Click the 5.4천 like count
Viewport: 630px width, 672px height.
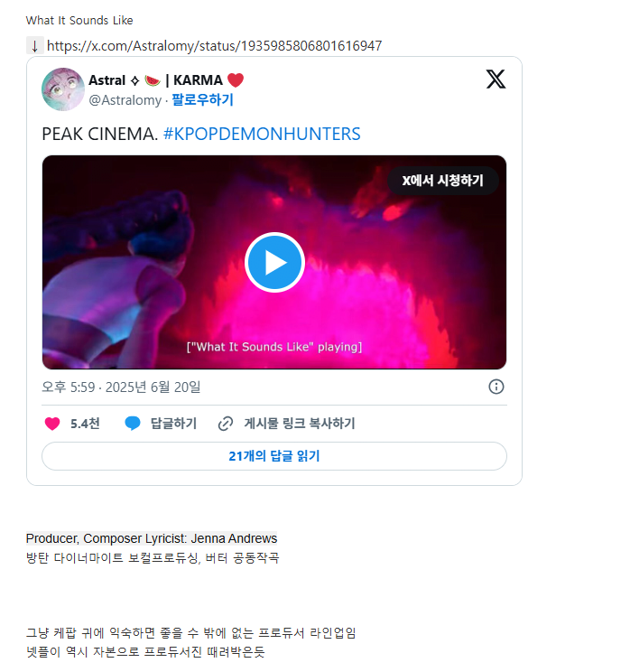pyautogui.click(x=85, y=424)
